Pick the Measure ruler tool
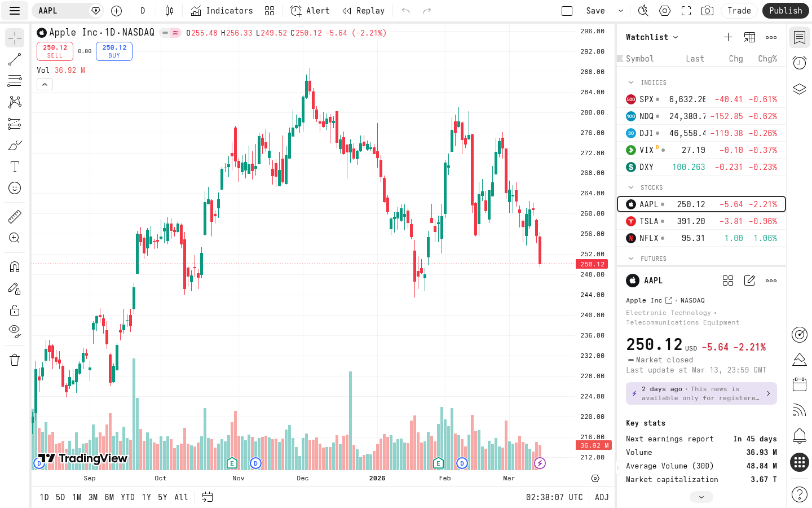812x508 pixels. click(14, 216)
